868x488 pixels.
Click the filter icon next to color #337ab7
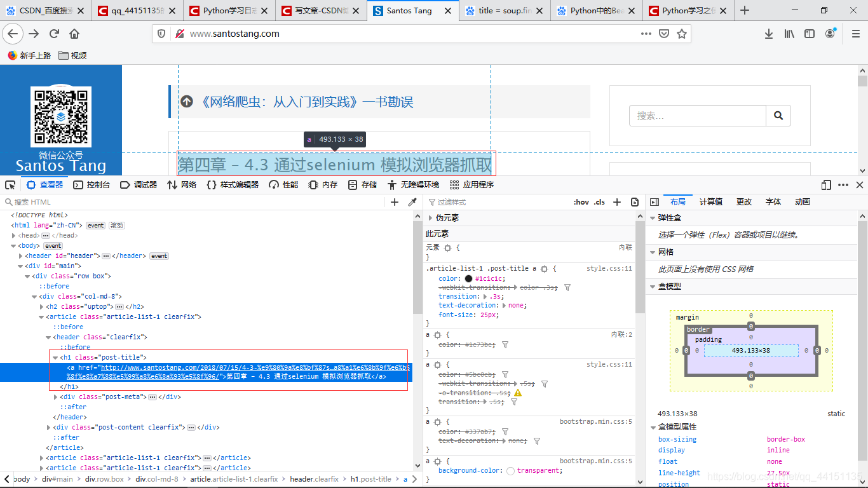click(x=505, y=431)
